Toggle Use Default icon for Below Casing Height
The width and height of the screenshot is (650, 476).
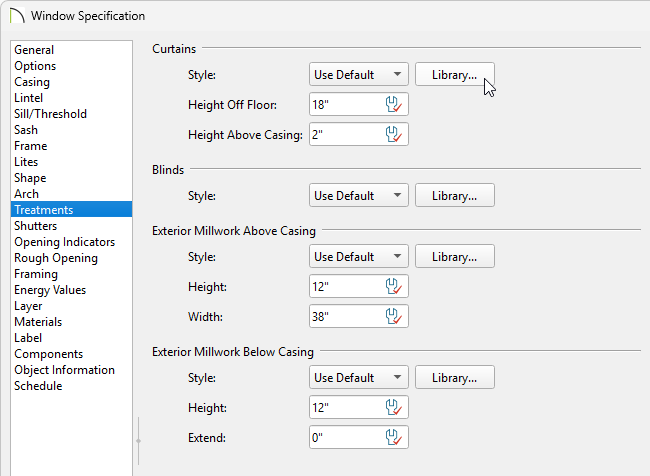click(393, 408)
